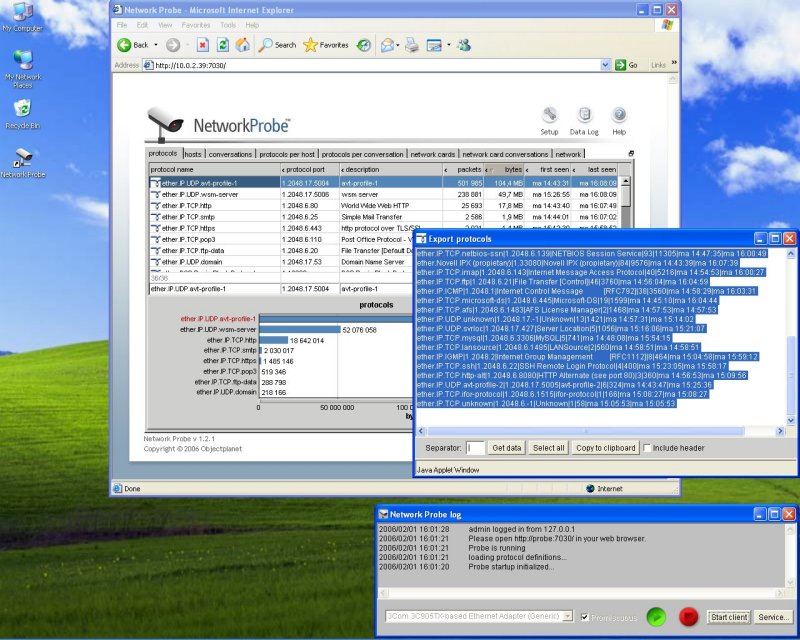Image resolution: width=800 pixels, height=640 pixels.
Task: Click the Get data button
Action: 507,448
